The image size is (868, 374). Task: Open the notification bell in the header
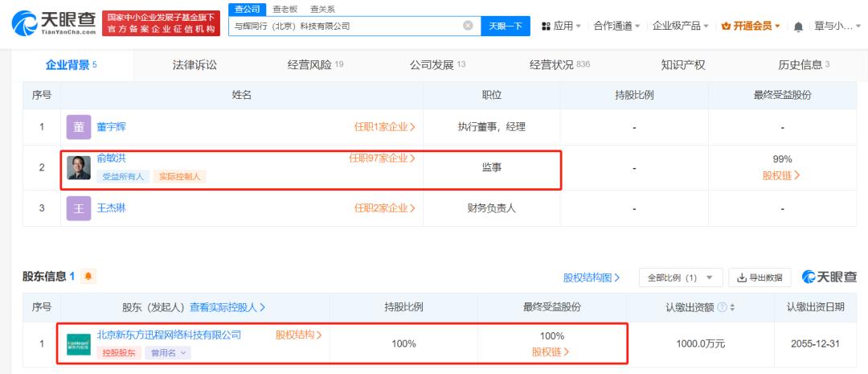tap(798, 26)
